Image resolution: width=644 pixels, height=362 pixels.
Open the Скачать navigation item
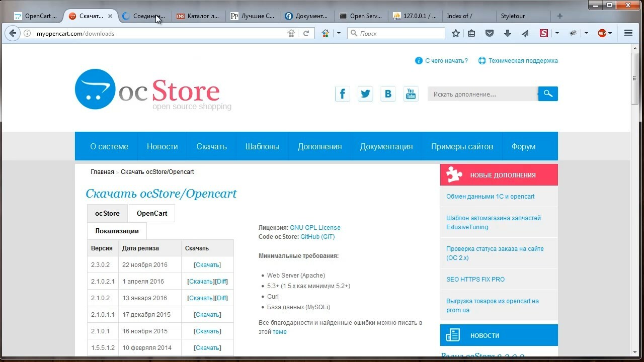click(x=211, y=147)
